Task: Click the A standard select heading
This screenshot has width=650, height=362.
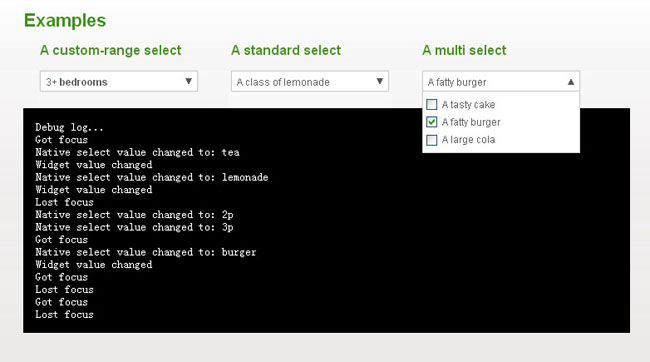Action: 286,50
